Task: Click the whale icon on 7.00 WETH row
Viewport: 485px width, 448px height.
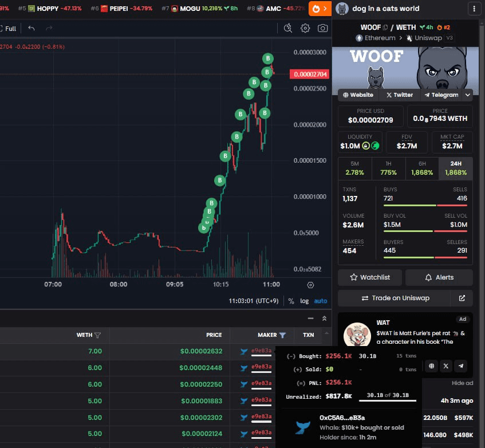Action: (244, 352)
